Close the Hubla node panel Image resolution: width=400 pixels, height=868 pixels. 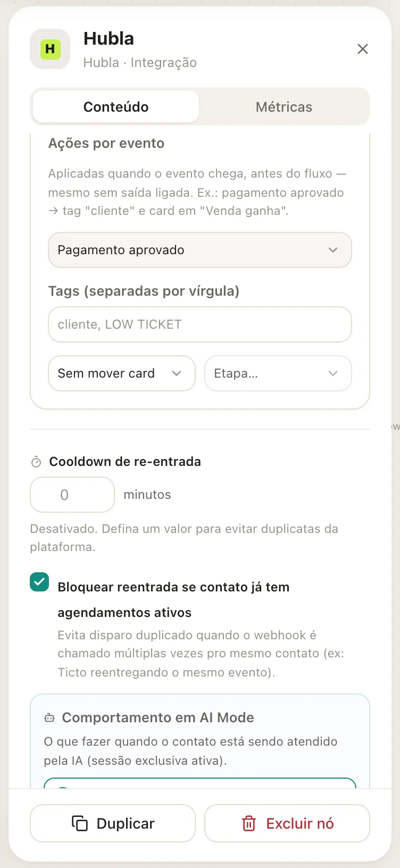tap(363, 49)
